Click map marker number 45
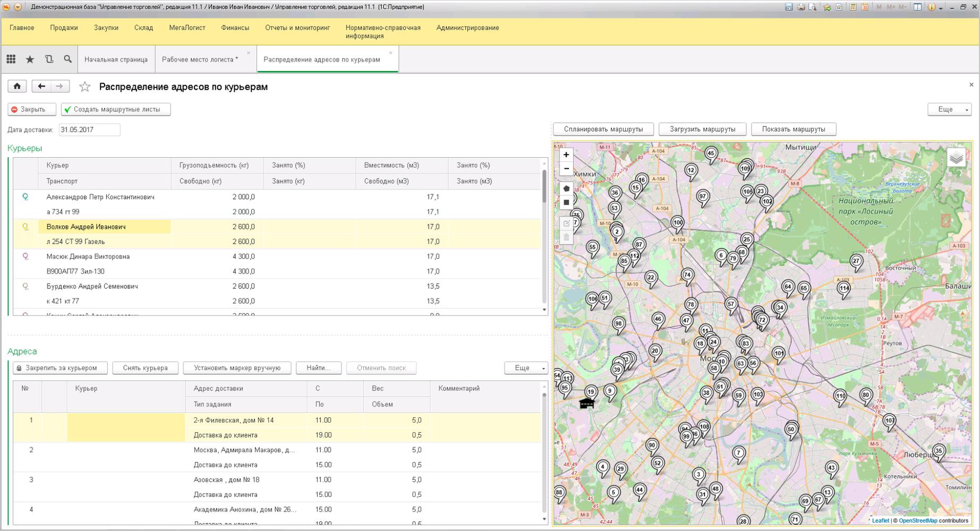 coord(711,155)
